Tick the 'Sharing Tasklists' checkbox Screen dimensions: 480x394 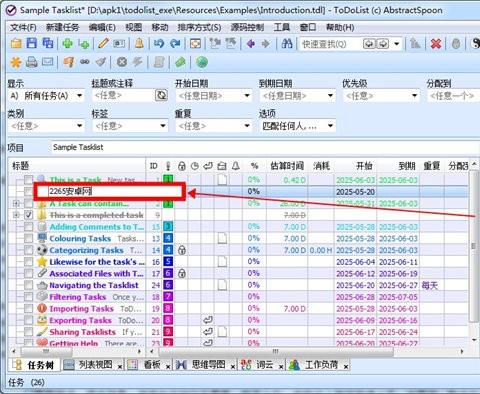click(x=29, y=332)
